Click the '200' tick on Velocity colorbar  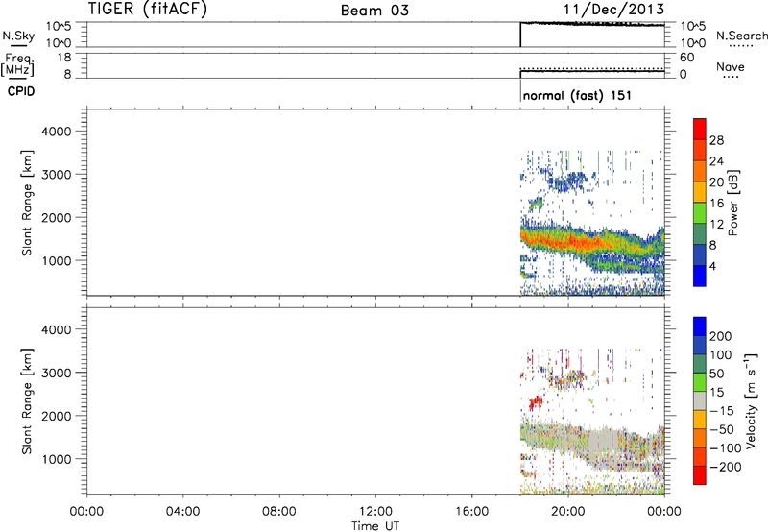click(x=721, y=336)
